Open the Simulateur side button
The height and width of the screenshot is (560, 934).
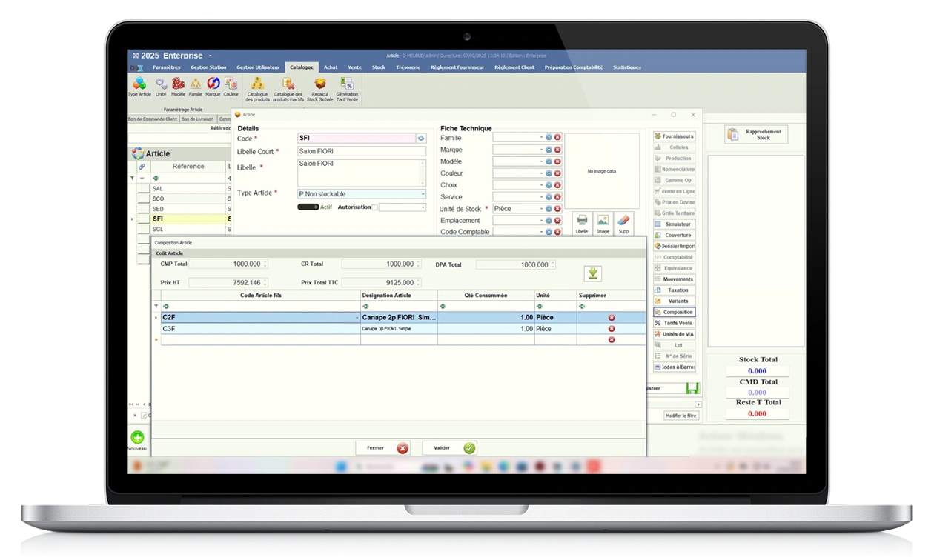point(675,224)
